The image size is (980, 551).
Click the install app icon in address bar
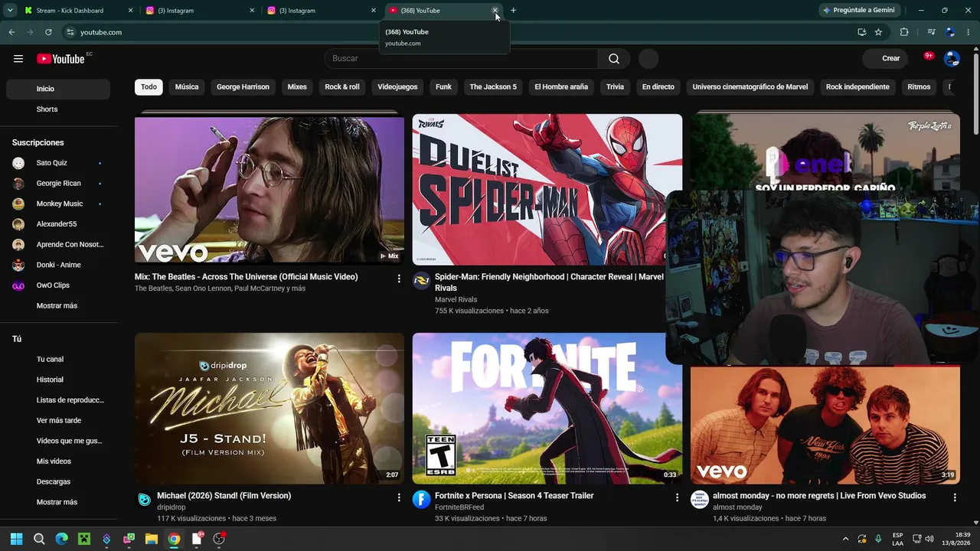[861, 32]
